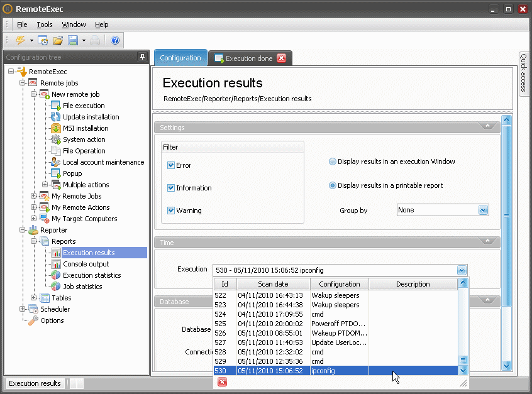Expand the My Remote Actions node
Image resolution: width=532 pixels, height=394 pixels.
[33, 207]
